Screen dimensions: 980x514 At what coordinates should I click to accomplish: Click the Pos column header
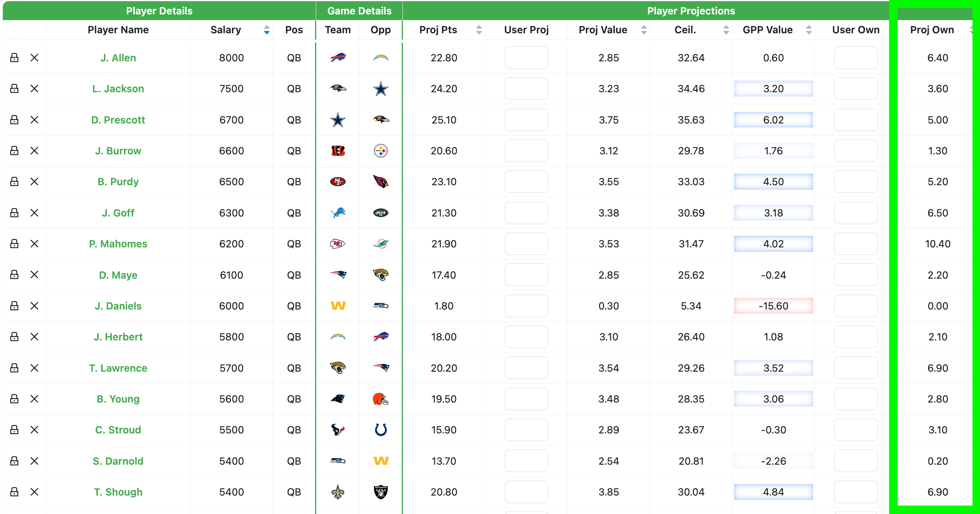[x=294, y=30]
